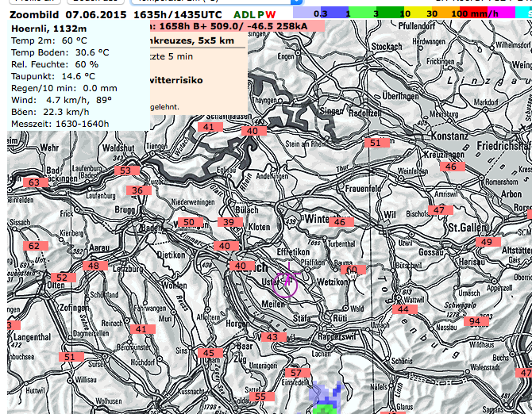Image resolution: width=532 pixels, height=414 pixels.
Task: Click the 94 marker near Schwägalp
Action: pyautogui.click(x=474, y=321)
